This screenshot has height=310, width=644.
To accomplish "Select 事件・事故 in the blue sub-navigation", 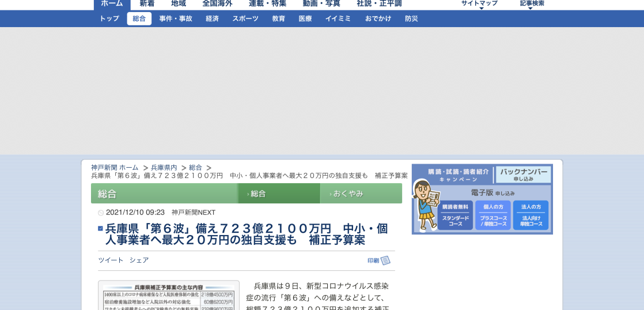I will pyautogui.click(x=176, y=18).
